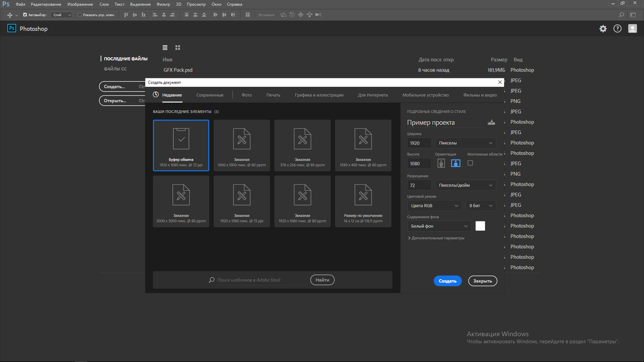Open the Пикселы/дюйм resolution units dropdown
The image size is (644, 362).
[x=465, y=186]
